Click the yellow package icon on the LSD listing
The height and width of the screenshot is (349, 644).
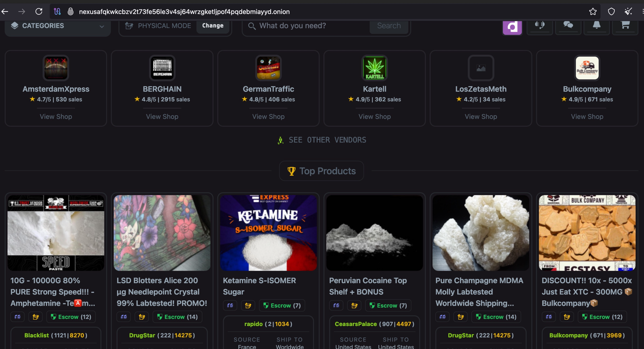142,317
